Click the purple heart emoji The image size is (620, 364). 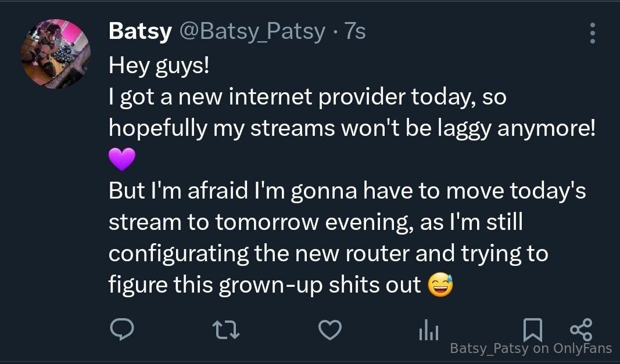click(x=121, y=160)
